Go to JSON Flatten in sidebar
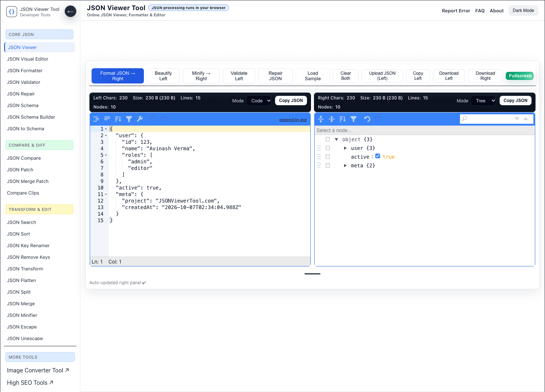The width and height of the screenshot is (545, 392). (x=21, y=280)
